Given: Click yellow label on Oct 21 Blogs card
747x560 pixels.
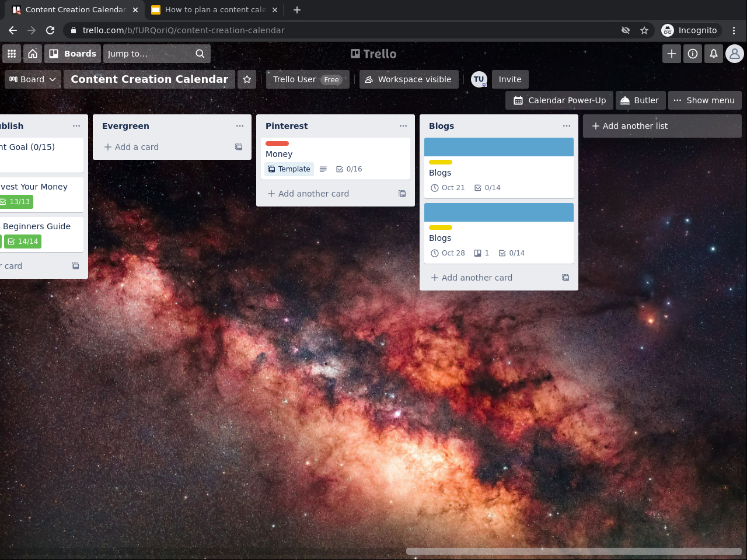Looking at the screenshot, I should [441, 162].
